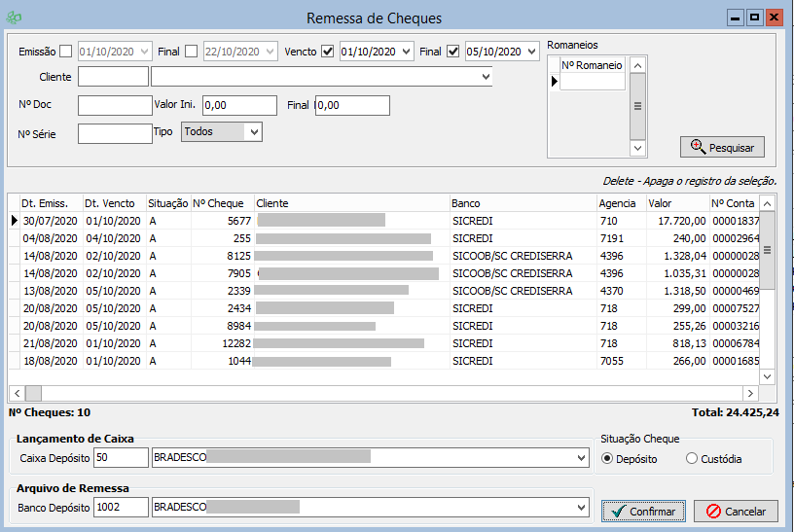Select cheque row number 12282
794x532 pixels.
point(236,343)
